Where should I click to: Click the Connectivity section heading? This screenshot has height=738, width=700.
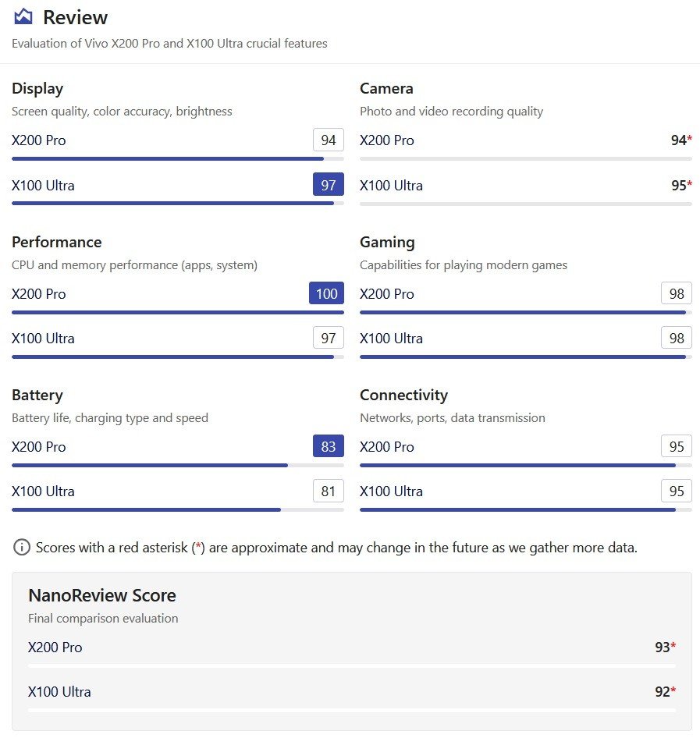coord(403,395)
